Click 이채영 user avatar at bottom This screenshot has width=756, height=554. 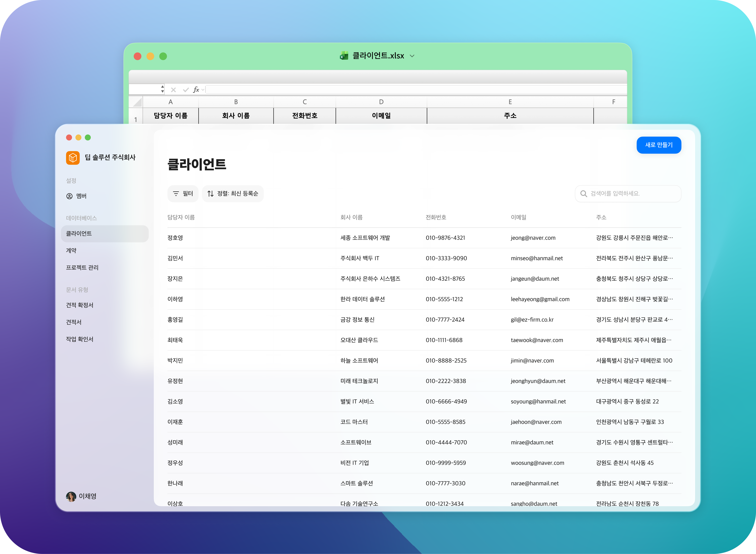click(x=71, y=496)
